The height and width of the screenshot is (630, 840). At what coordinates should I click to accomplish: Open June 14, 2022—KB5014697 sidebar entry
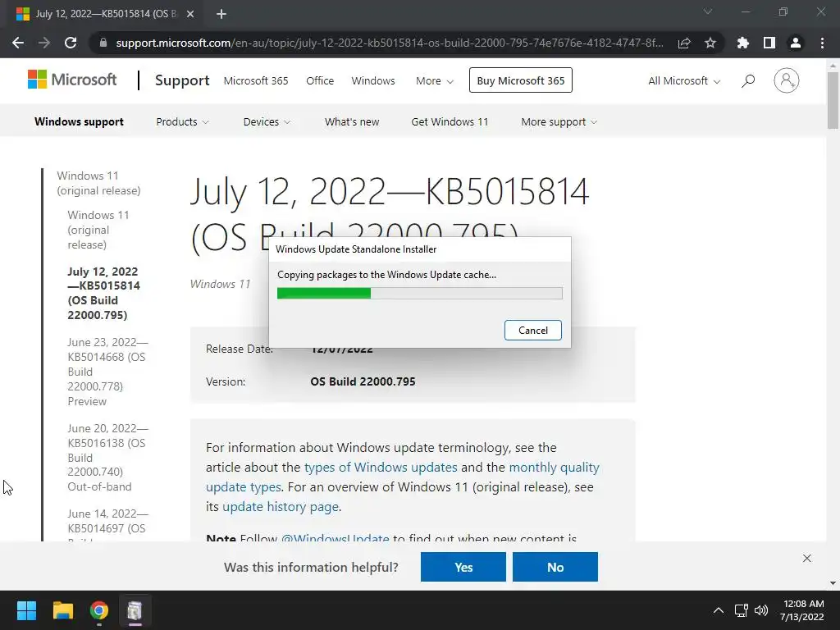point(107,525)
